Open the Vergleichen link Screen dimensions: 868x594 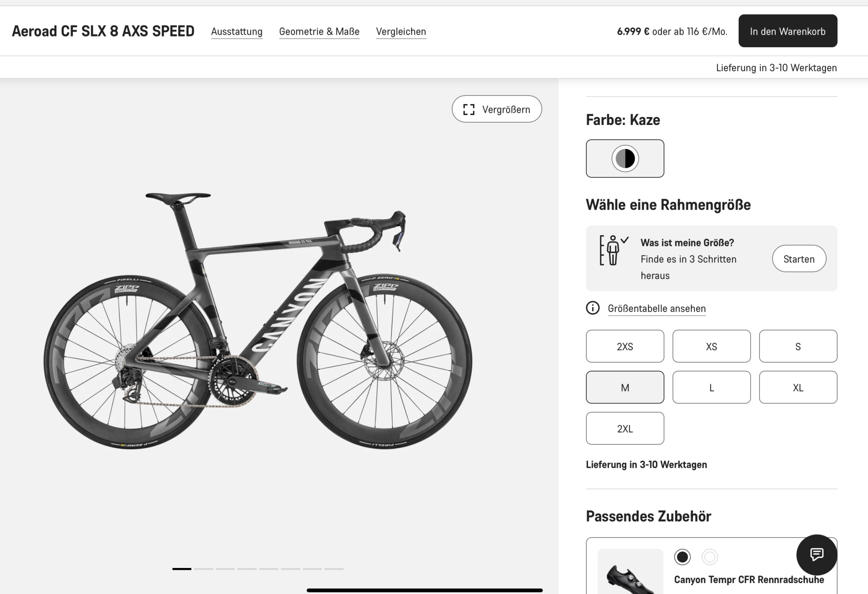401,32
